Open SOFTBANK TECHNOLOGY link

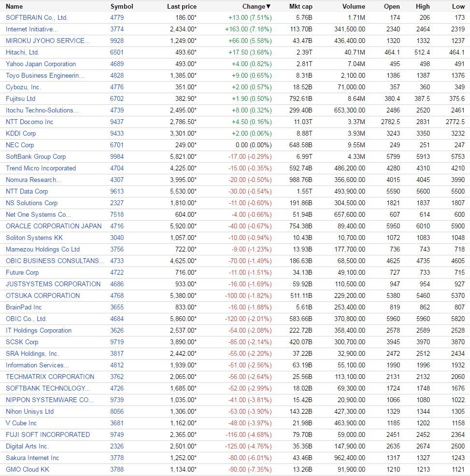click(x=48, y=388)
